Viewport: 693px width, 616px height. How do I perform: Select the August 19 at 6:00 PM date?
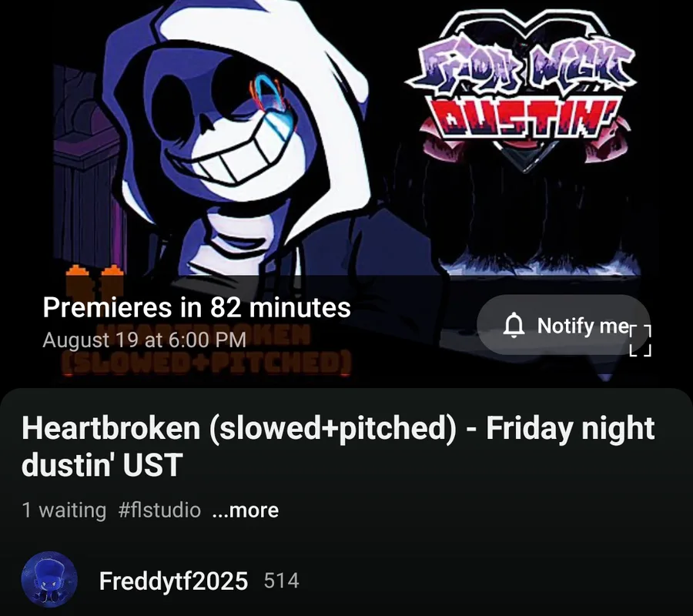(x=145, y=340)
